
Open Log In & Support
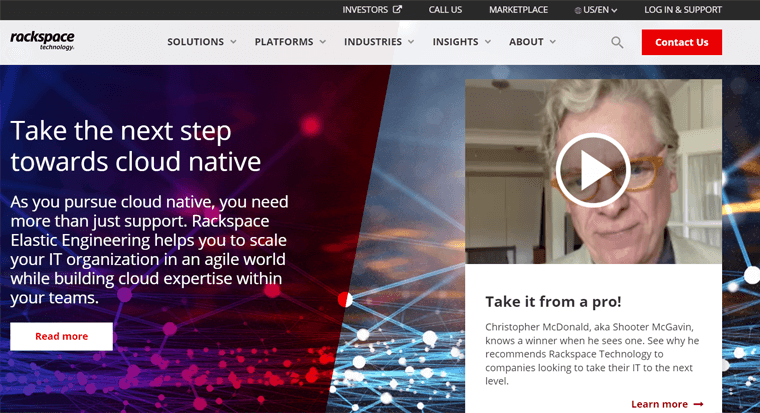(683, 10)
